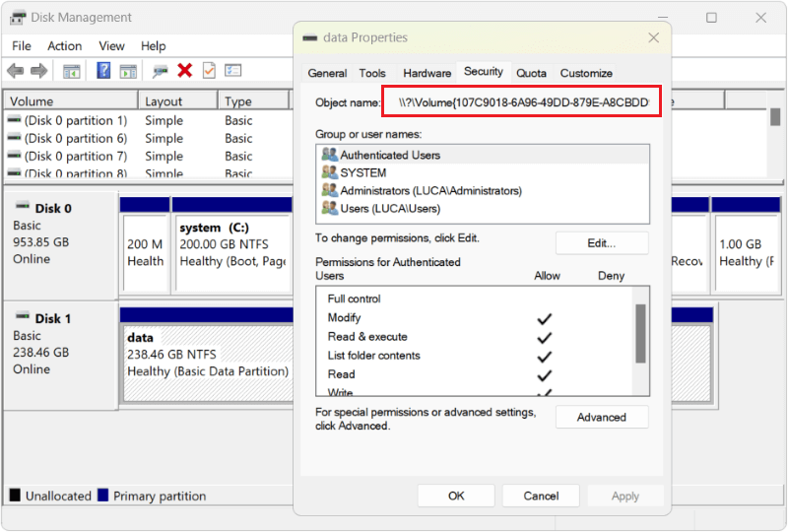Click the Forward arrow in Disk Management toolbar
This screenshot has height=532, width=788.
38,71
